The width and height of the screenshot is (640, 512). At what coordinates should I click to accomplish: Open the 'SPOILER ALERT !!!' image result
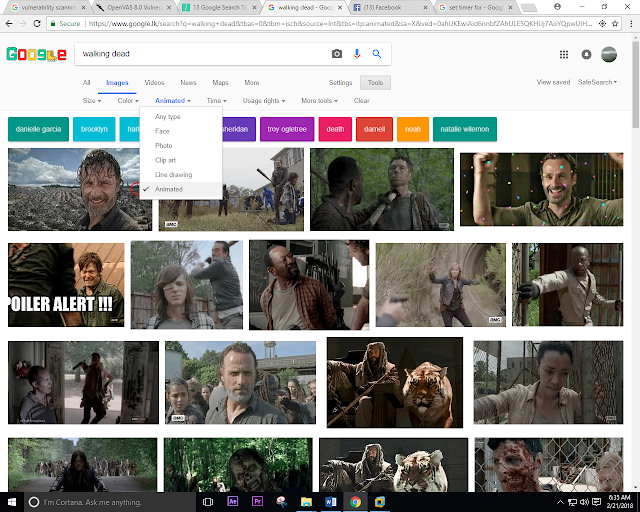[66, 285]
